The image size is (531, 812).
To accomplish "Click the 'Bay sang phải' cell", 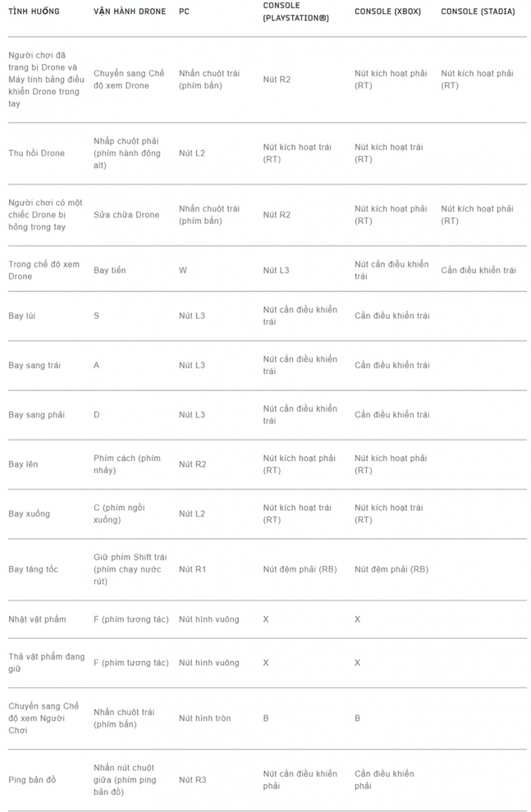I will pos(37,415).
